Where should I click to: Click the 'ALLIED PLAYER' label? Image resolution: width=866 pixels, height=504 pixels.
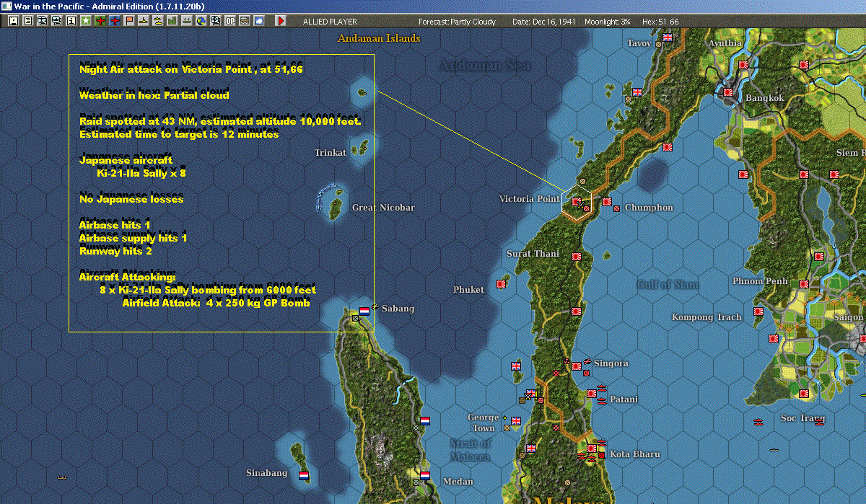329,22
